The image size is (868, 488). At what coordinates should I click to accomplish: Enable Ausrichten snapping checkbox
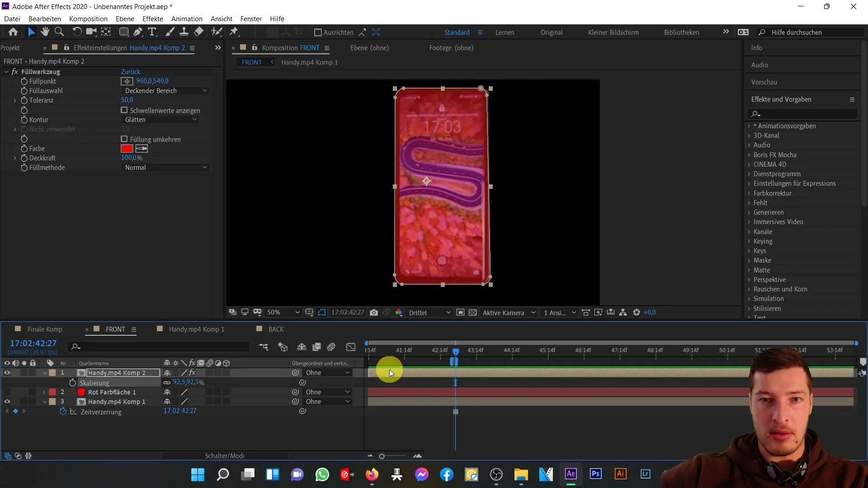point(318,33)
